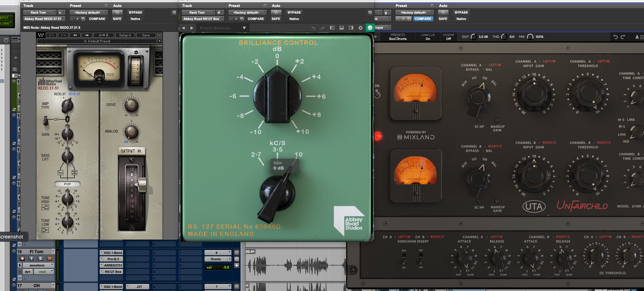Screen dimensions: 644x291
Task: Click COMPARE in REDD plugin header
Action: pos(97,19)
